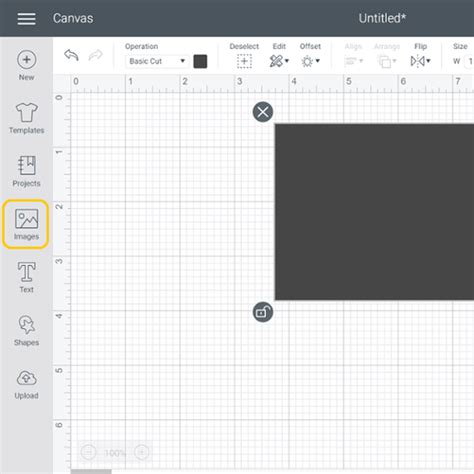Screen dimensions: 474x474
Task: Expand the Operation Basic Cut dropdown
Action: (157, 61)
